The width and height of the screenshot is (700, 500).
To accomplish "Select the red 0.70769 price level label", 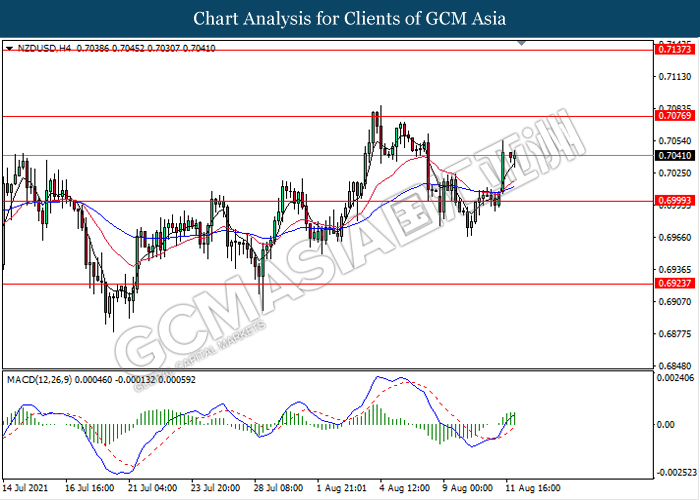I will (x=675, y=116).
